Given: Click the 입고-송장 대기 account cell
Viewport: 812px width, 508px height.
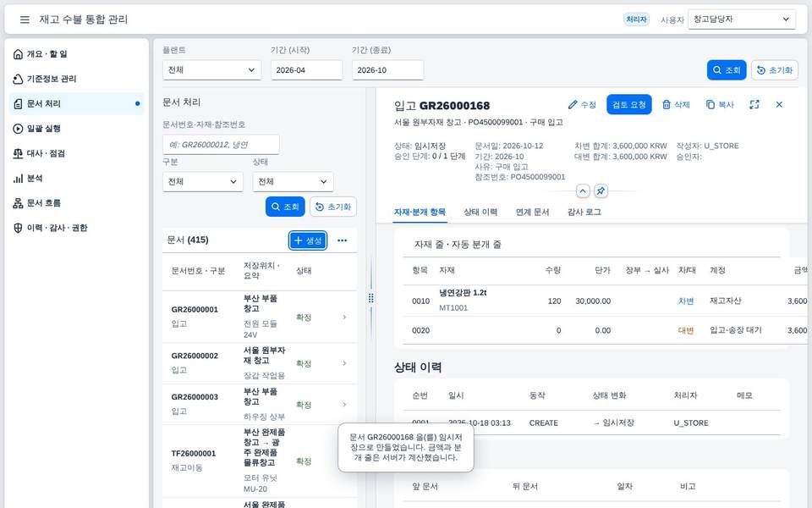Looking at the screenshot, I should tap(735, 330).
